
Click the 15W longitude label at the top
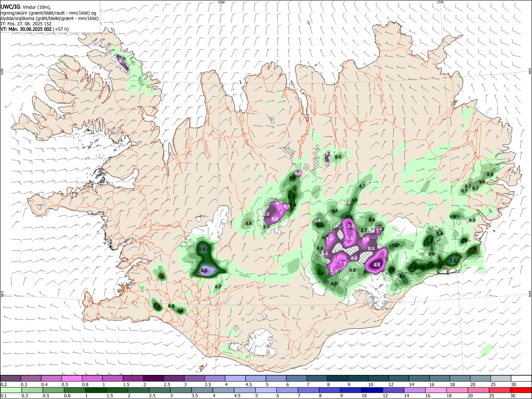coord(440,2)
